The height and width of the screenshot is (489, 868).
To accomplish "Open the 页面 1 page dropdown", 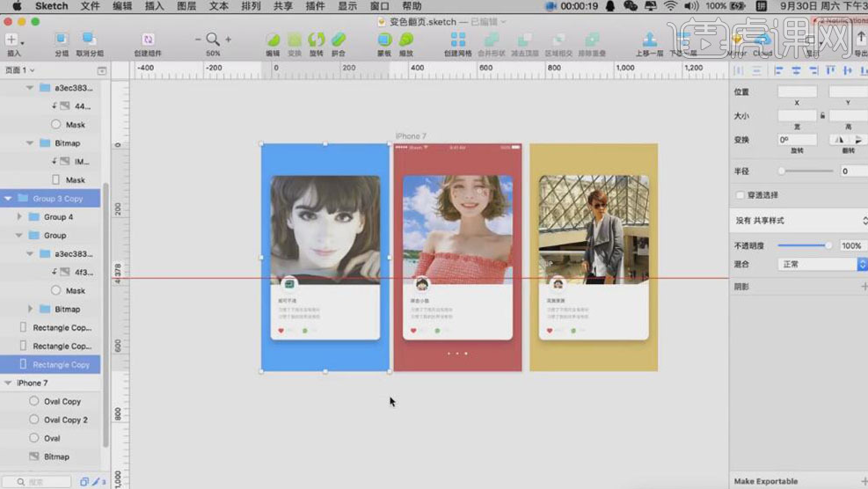I will coord(20,70).
